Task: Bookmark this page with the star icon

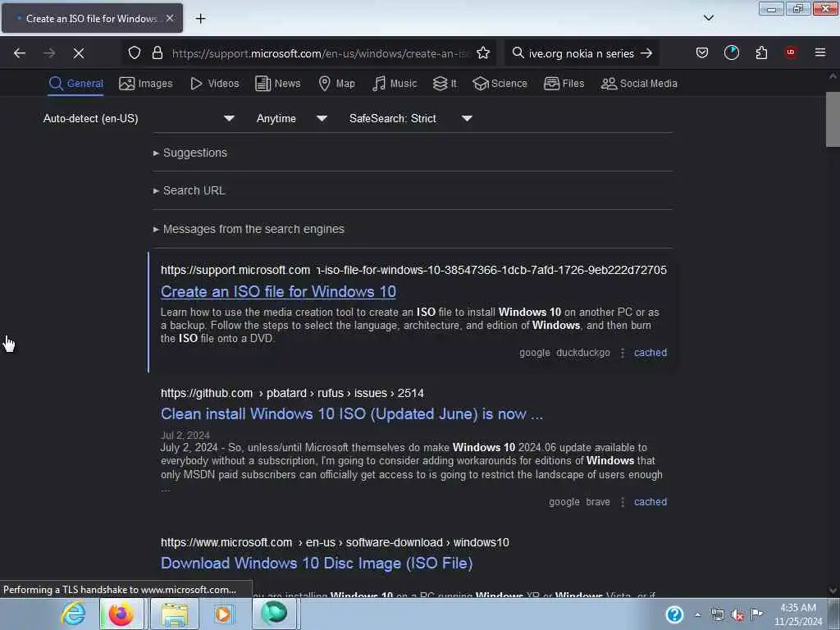Action: tap(482, 53)
